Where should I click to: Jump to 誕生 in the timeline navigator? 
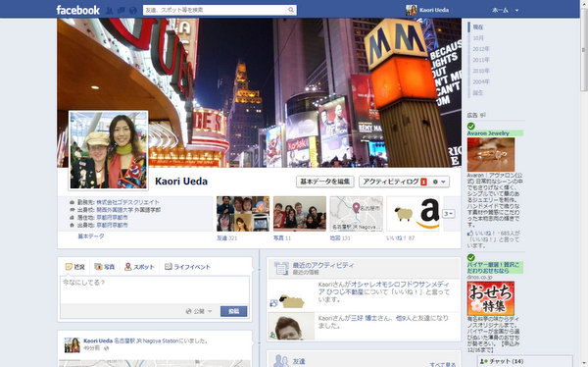[x=478, y=92]
